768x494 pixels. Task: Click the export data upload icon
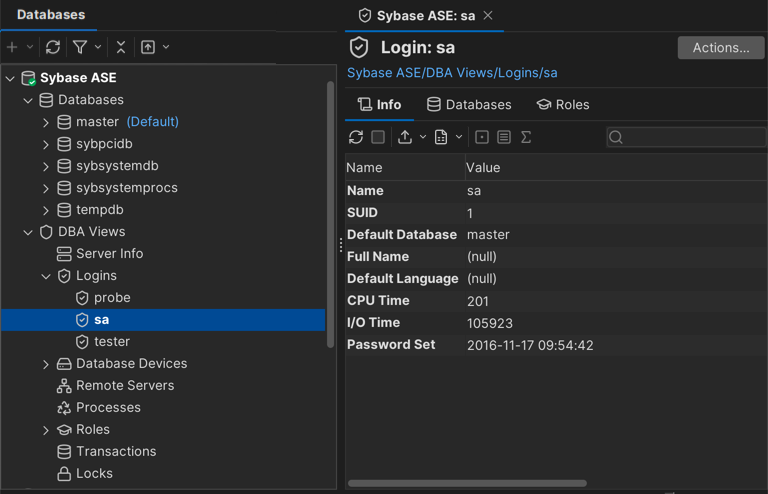coord(405,137)
